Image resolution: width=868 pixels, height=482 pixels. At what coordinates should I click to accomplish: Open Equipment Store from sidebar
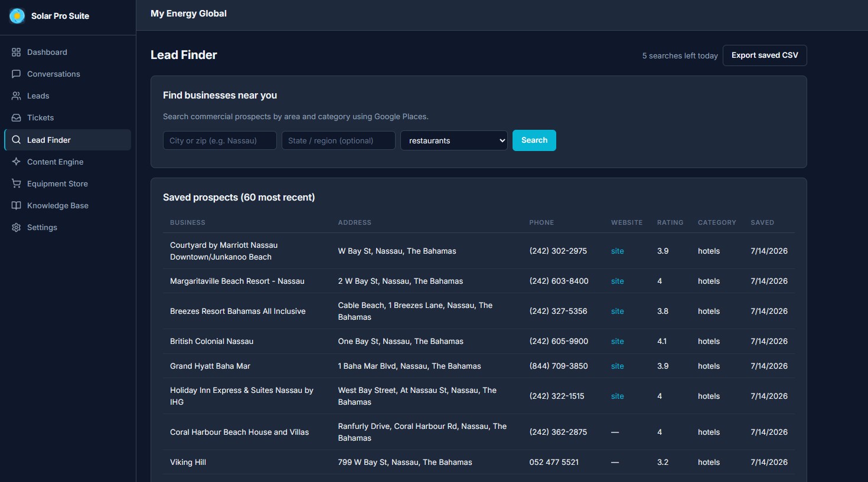click(67, 183)
